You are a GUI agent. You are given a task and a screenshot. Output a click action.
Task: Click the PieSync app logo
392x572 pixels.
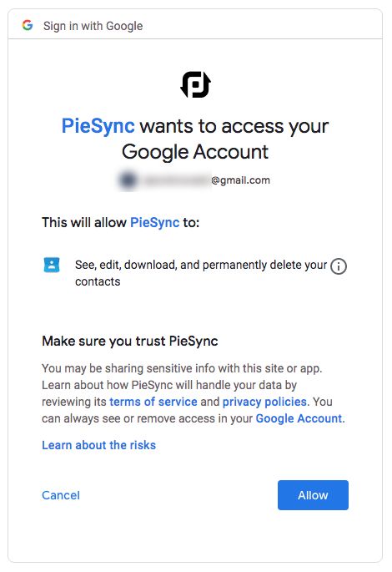196,84
